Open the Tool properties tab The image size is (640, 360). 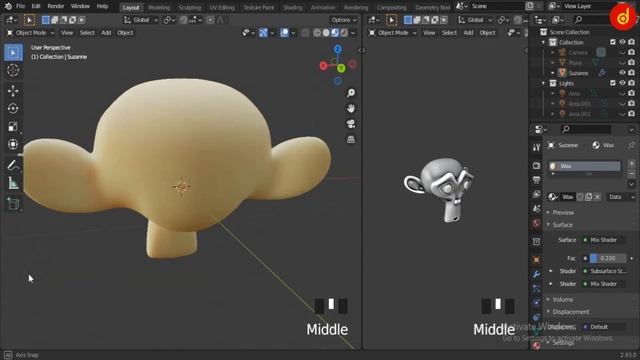[x=536, y=147]
